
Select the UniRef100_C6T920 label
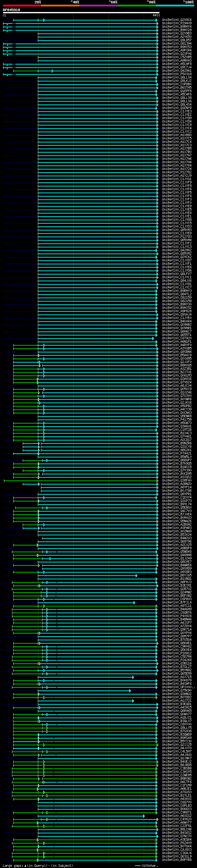click(x=177, y=338)
